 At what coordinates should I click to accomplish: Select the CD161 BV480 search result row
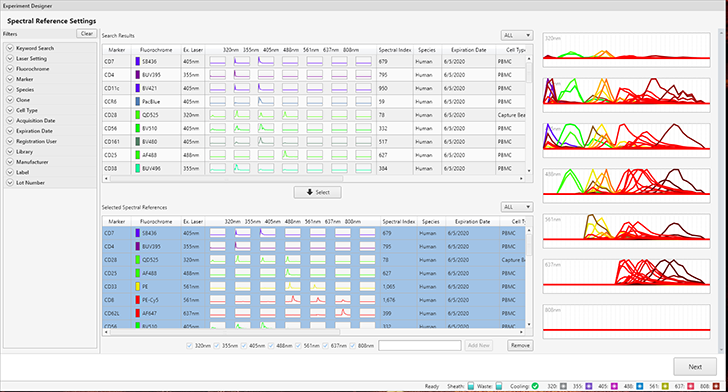tap(314, 142)
